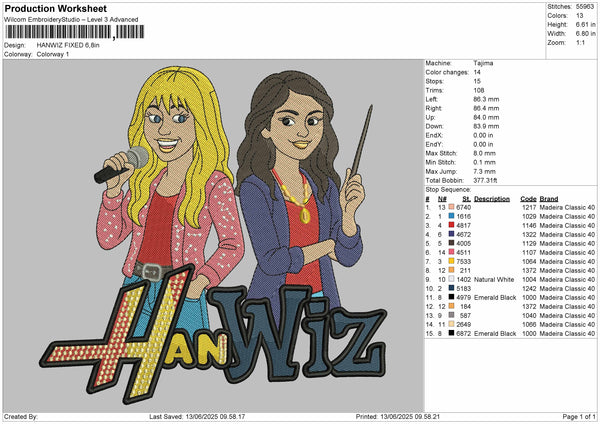This screenshot has height=424, width=600.
Task: Click the Min Stitch value '0.1 mm'
Action: click(484, 162)
